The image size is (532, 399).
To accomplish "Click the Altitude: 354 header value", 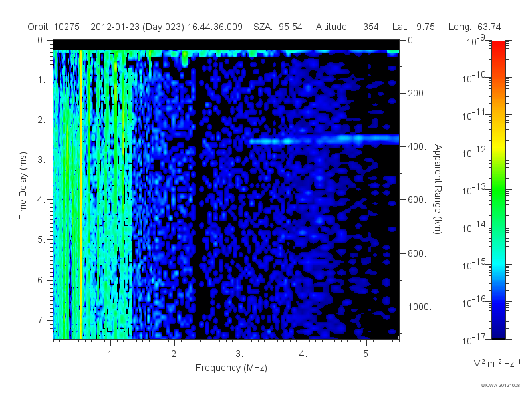I will (347, 27).
